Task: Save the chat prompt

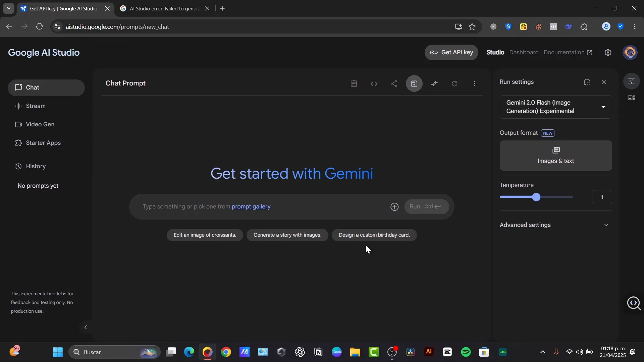Action: (x=414, y=83)
